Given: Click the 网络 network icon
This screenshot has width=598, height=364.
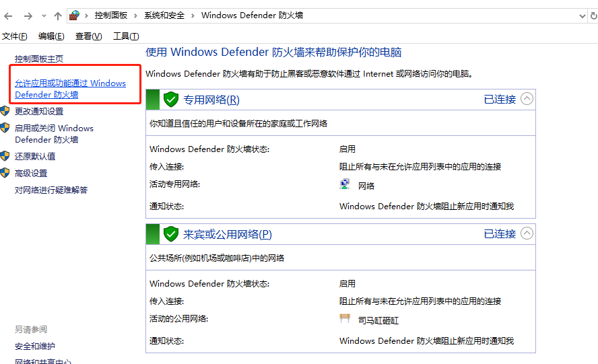Looking at the screenshot, I should [x=345, y=184].
